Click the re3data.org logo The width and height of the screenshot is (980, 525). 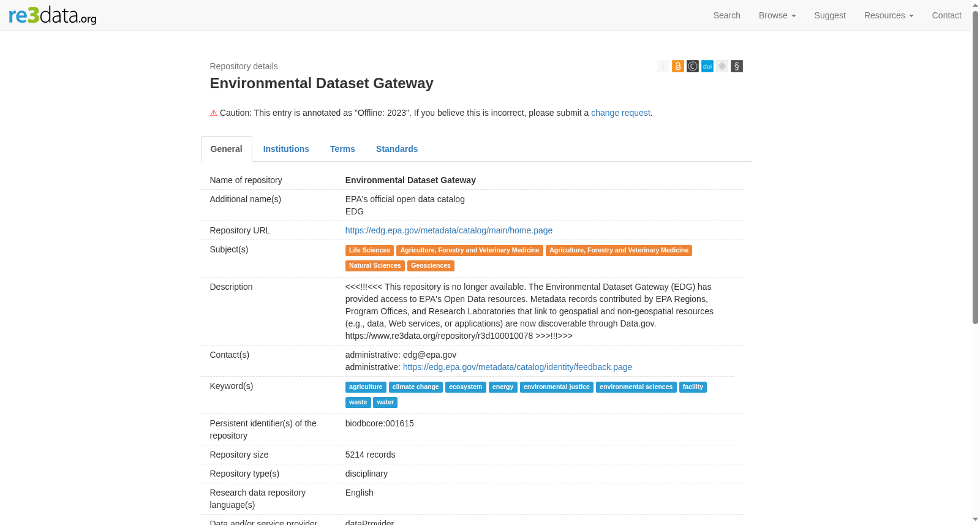coord(53,15)
